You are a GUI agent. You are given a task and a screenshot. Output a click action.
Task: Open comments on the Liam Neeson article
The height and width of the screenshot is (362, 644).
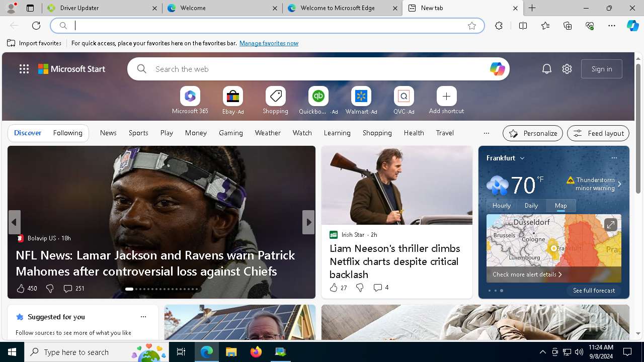(381, 288)
